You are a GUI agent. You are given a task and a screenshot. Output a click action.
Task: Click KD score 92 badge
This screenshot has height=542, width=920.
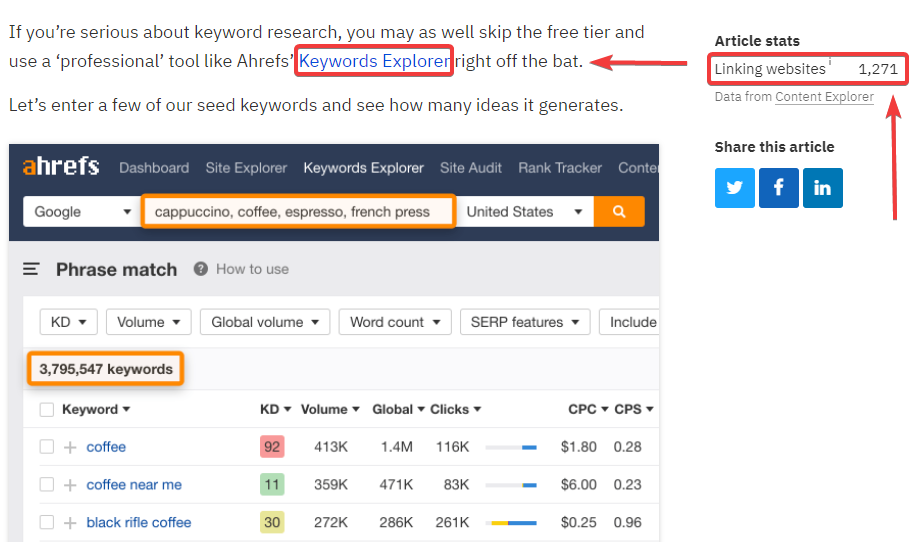272,447
